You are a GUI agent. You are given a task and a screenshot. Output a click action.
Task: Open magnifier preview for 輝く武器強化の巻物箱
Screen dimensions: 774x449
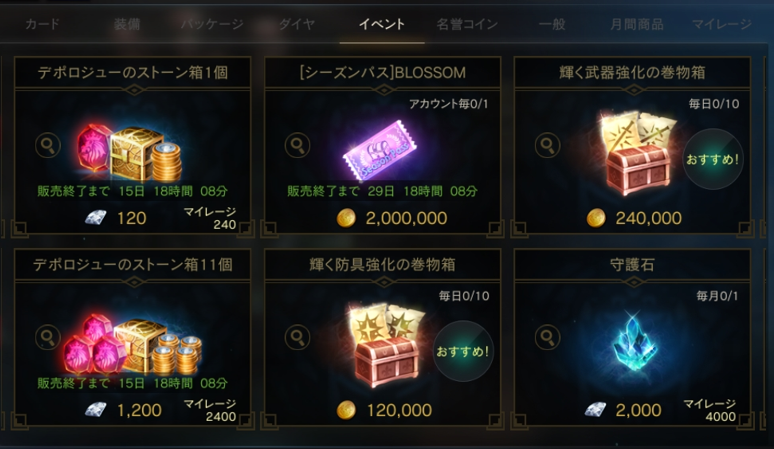click(x=547, y=145)
